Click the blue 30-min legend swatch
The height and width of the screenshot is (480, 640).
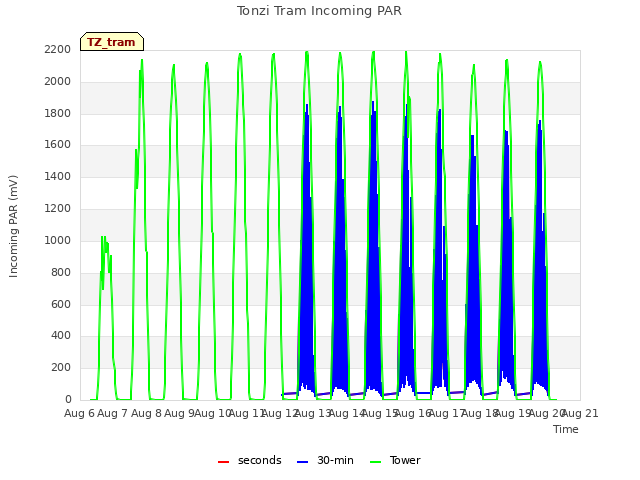click(x=302, y=462)
